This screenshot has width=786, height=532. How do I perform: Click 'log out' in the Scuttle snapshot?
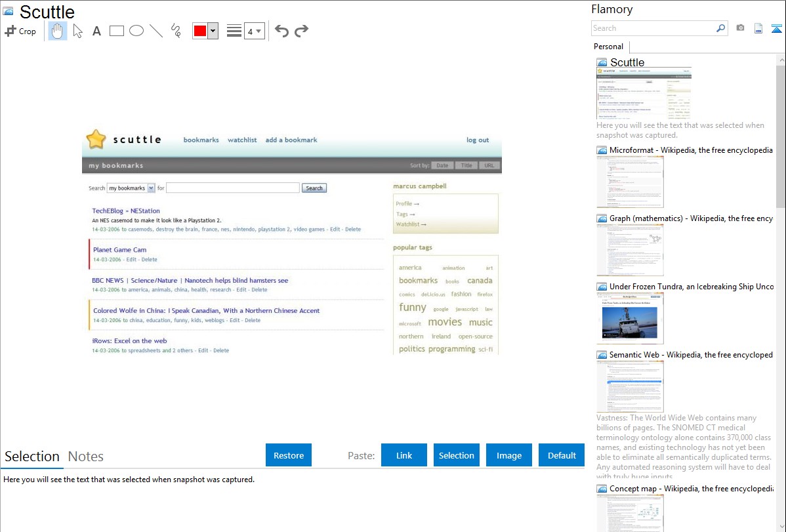point(478,140)
